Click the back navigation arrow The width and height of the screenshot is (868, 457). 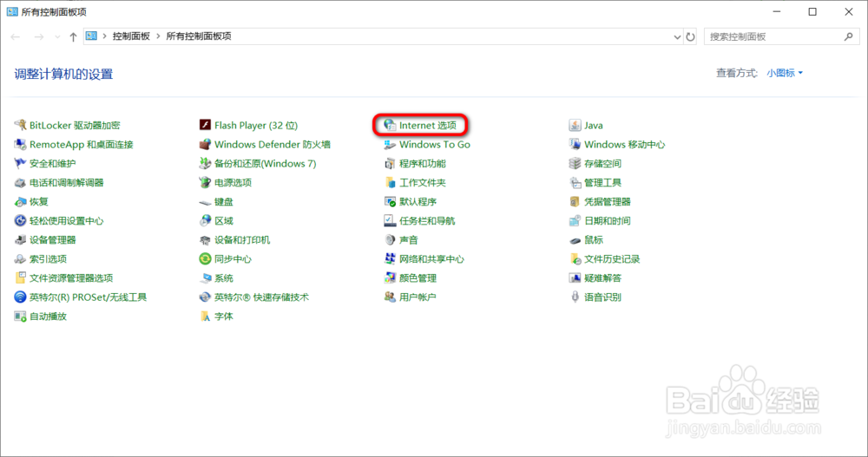[16, 37]
